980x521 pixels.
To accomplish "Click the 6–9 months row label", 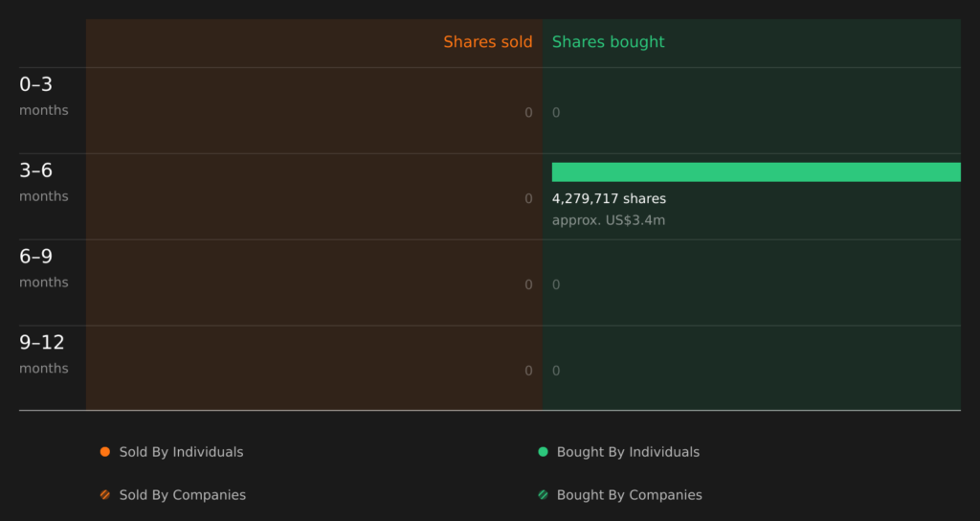I will point(43,268).
